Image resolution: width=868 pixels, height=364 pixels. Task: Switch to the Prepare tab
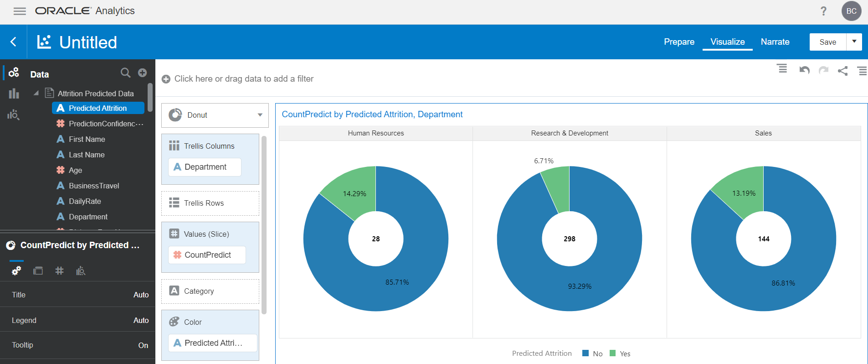[679, 42]
